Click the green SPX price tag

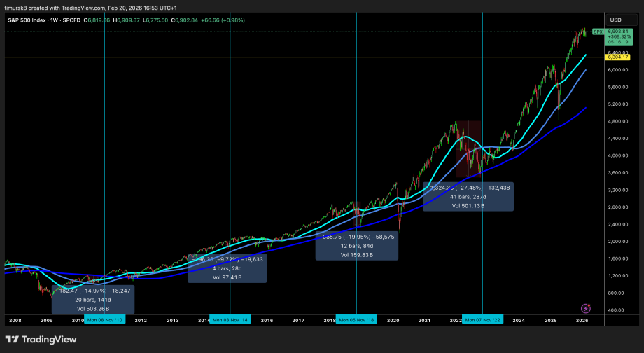pyautogui.click(x=598, y=32)
